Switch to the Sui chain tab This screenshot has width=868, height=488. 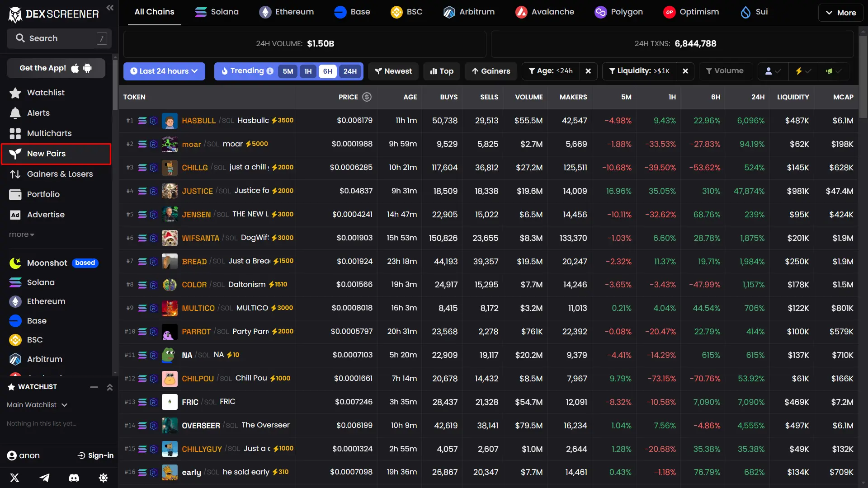click(x=754, y=12)
